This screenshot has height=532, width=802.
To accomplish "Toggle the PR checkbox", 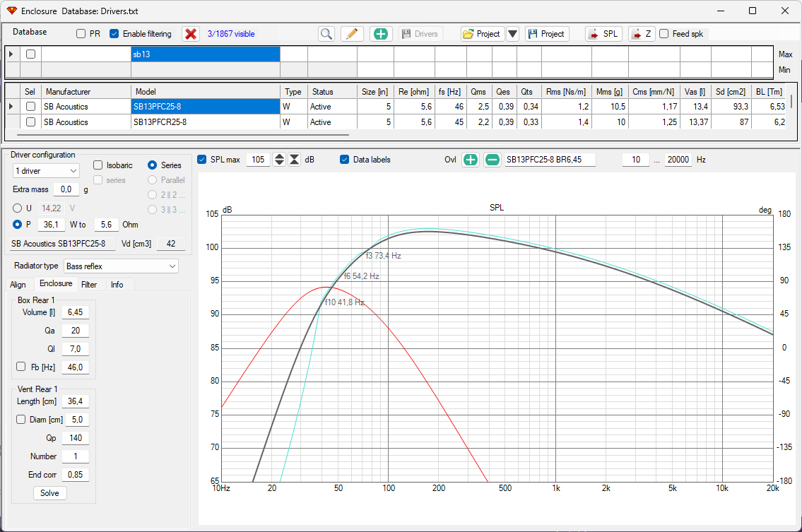I will (x=81, y=34).
